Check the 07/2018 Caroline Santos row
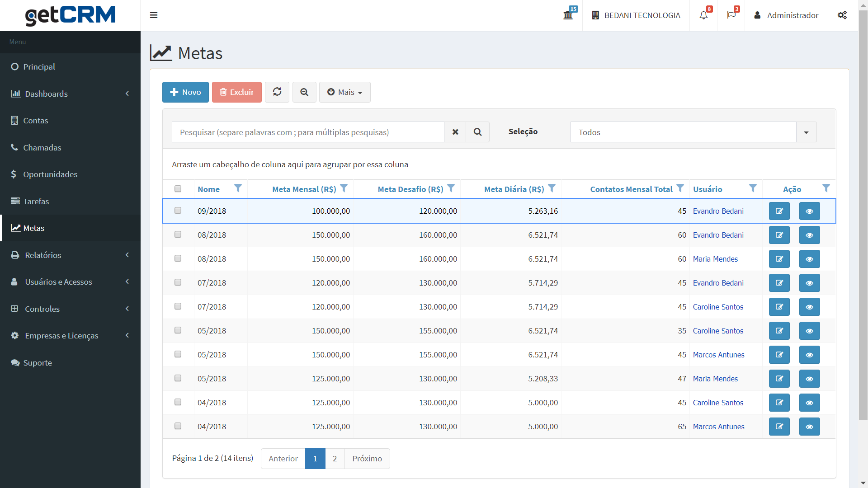This screenshot has width=868, height=488. [x=178, y=306]
